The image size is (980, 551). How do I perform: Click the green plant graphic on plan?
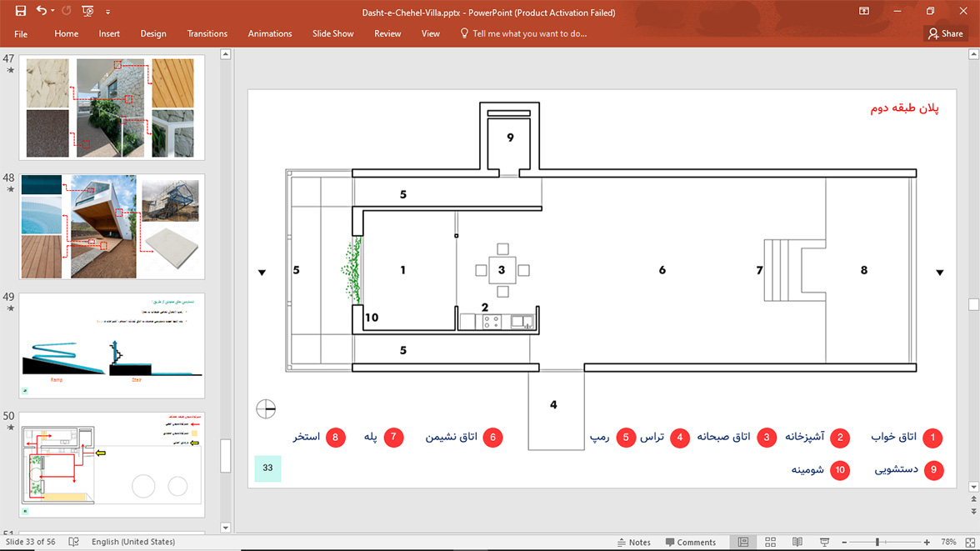pyautogui.click(x=352, y=270)
